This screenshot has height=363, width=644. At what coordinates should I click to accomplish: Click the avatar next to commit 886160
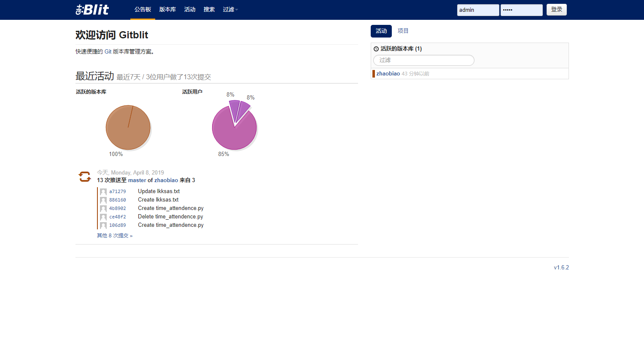click(x=103, y=200)
